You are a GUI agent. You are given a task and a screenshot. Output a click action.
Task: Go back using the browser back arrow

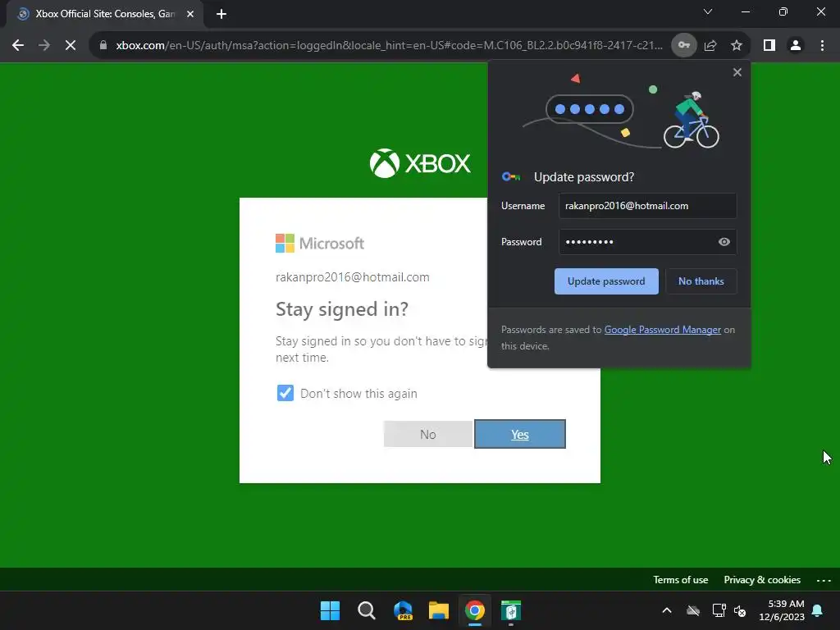[x=18, y=46]
